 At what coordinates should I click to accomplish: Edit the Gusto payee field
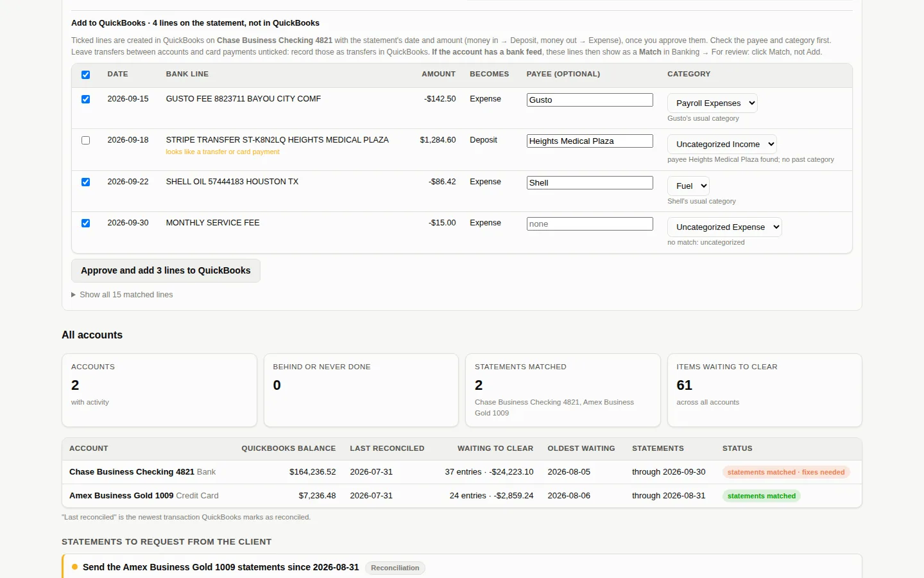point(590,100)
